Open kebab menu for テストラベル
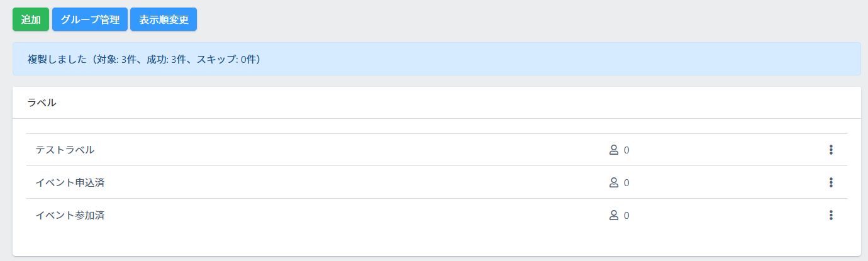The image size is (868, 261). point(831,150)
